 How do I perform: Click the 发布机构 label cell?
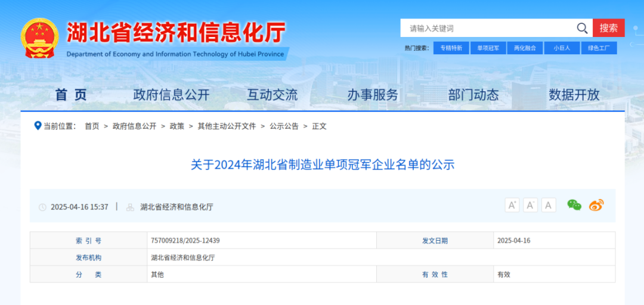(x=88, y=258)
